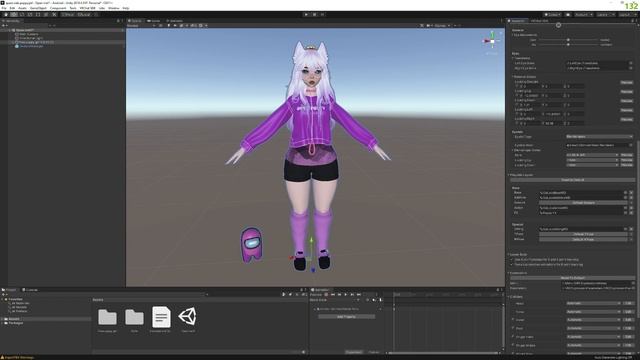640x360 pixels.
Task: Go to previous keyframe in Animation
Action: click(340, 294)
